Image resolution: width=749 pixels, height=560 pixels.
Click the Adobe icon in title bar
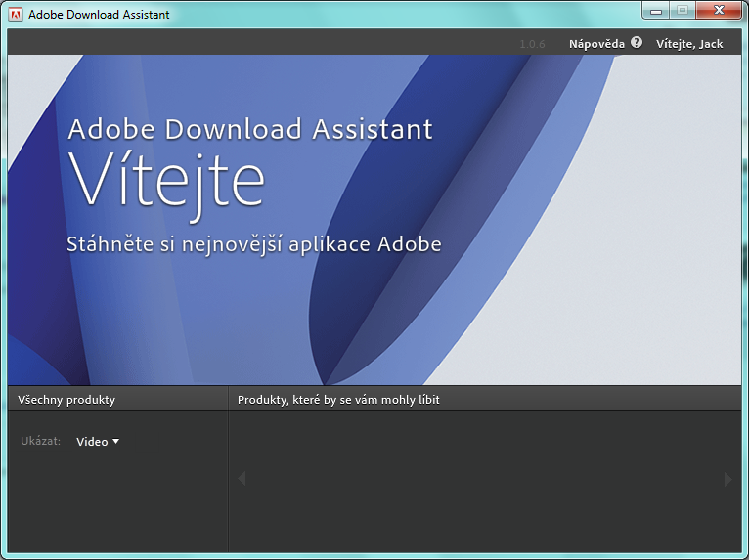pos(16,15)
